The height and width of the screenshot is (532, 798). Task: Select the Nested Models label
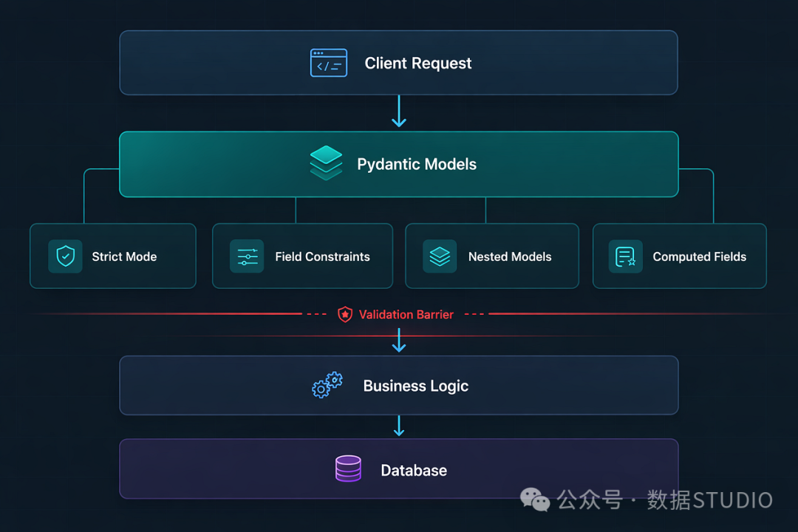[509, 256]
